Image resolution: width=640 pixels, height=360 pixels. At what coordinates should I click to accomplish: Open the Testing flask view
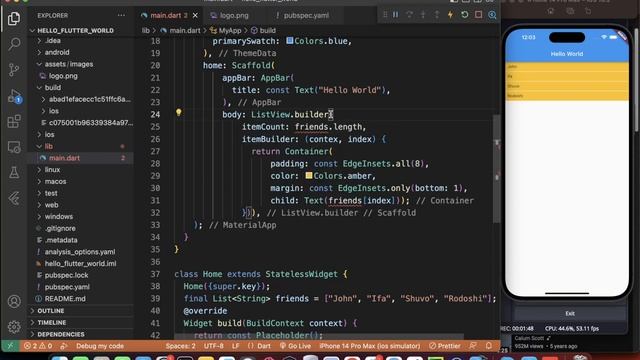pyautogui.click(x=14, y=173)
